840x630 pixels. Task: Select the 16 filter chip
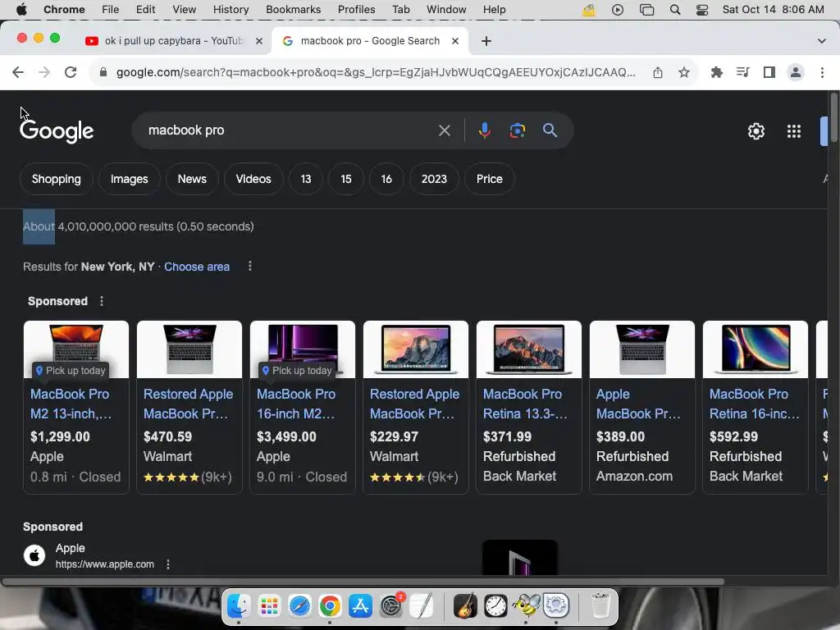point(386,179)
